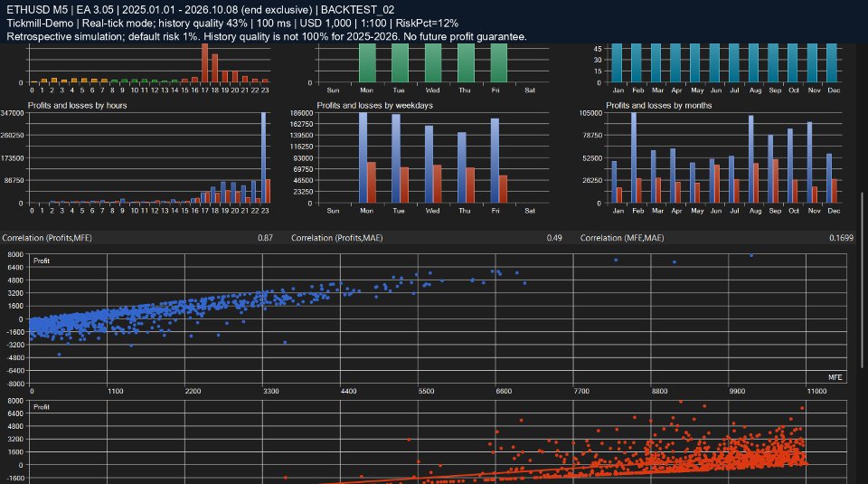Click the blue Aug bar in monthly profits chart
Screen dimensions: 868x484
tap(751, 159)
